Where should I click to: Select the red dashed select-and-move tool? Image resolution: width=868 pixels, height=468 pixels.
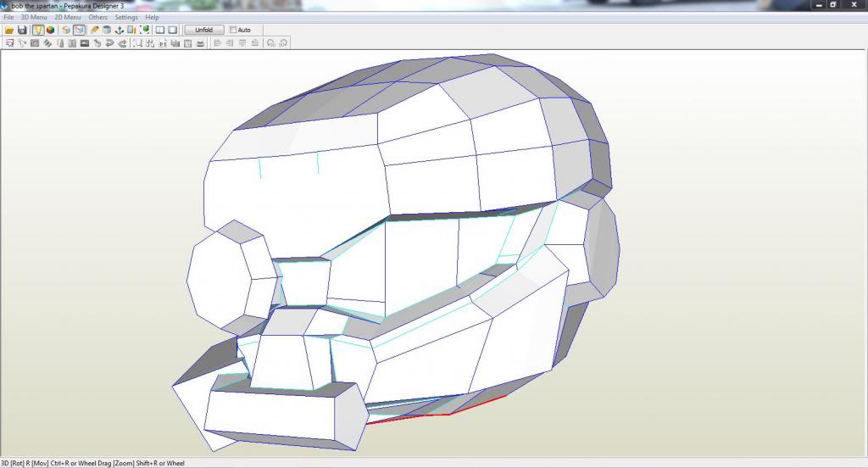pyautogui.click(x=9, y=43)
